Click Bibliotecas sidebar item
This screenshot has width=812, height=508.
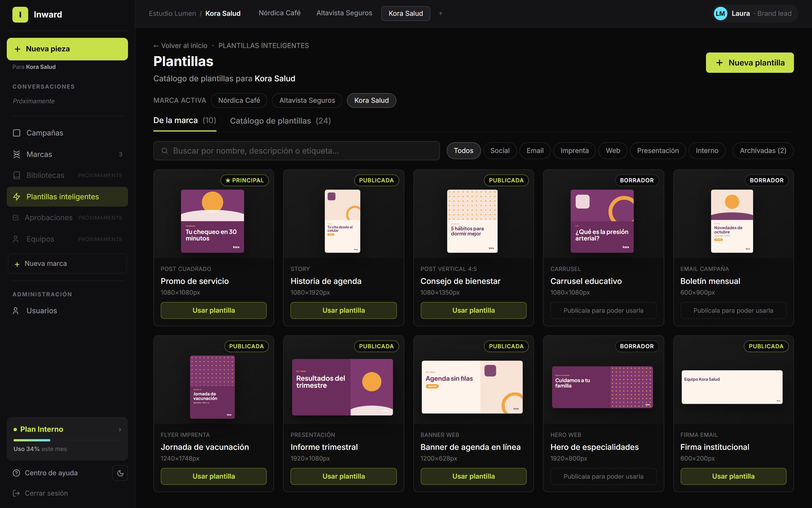pos(67,175)
